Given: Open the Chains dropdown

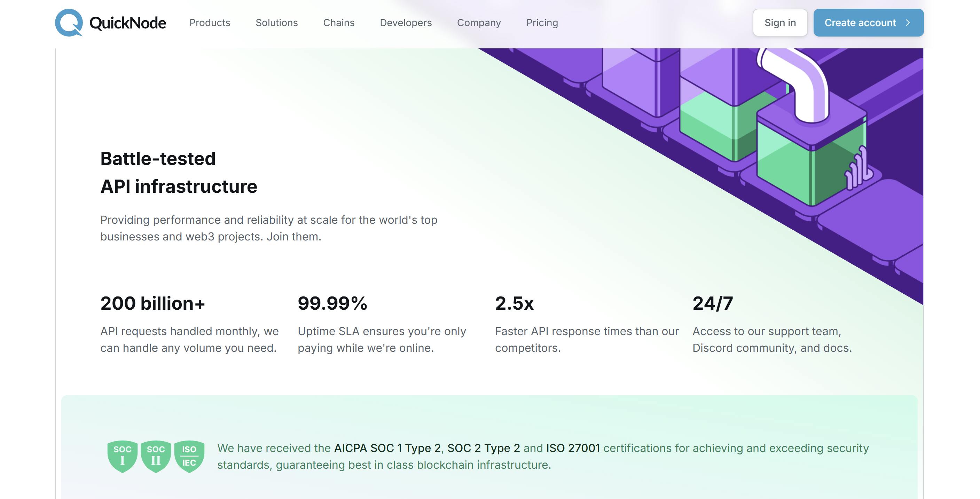Looking at the screenshot, I should point(339,23).
